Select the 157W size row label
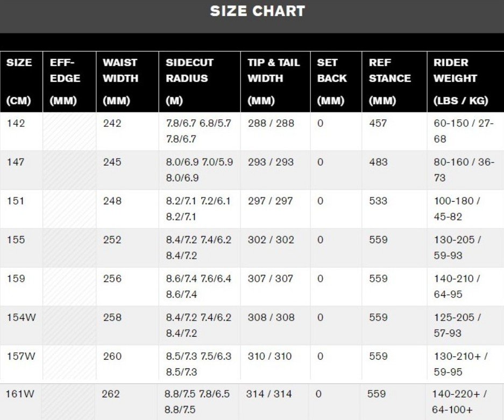The image size is (504, 420). [x=21, y=357]
